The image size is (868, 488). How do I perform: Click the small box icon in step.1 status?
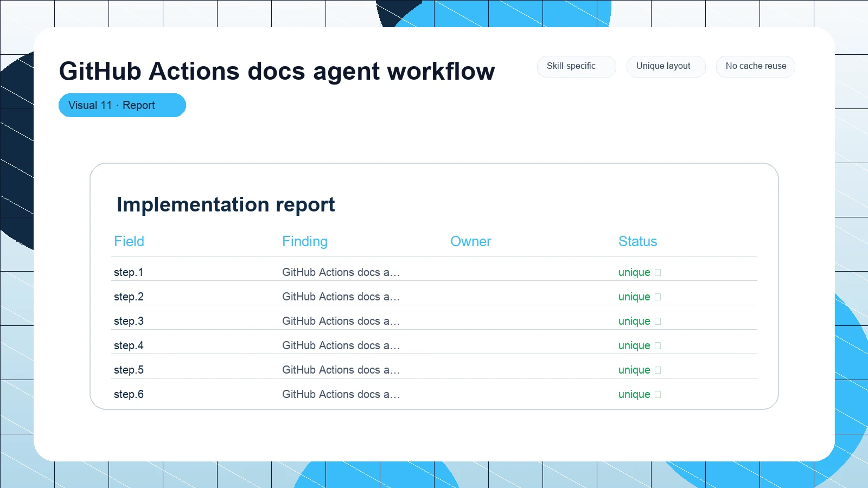tap(658, 273)
